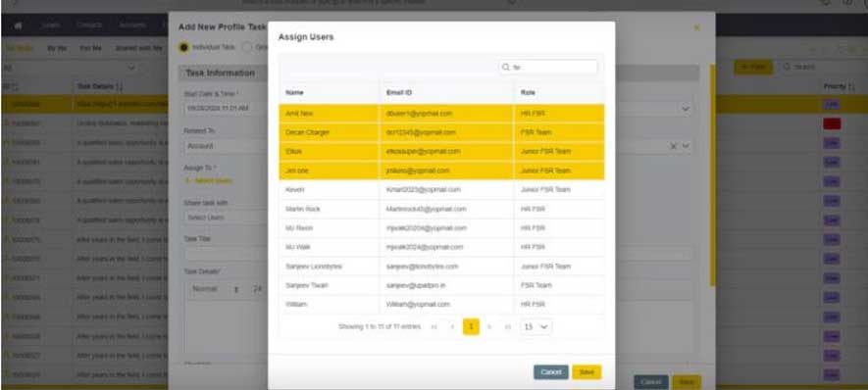Select user row Sanjeev Tiwari

441,285
